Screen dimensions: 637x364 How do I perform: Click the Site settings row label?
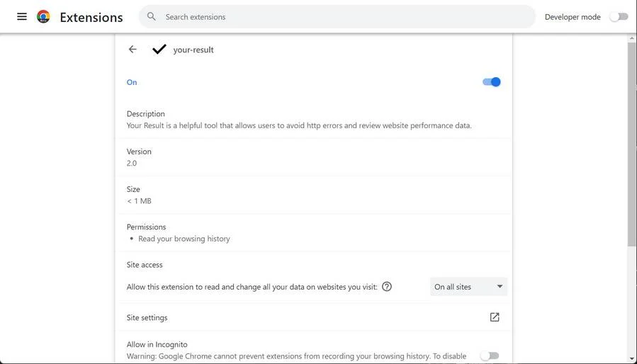tap(147, 318)
